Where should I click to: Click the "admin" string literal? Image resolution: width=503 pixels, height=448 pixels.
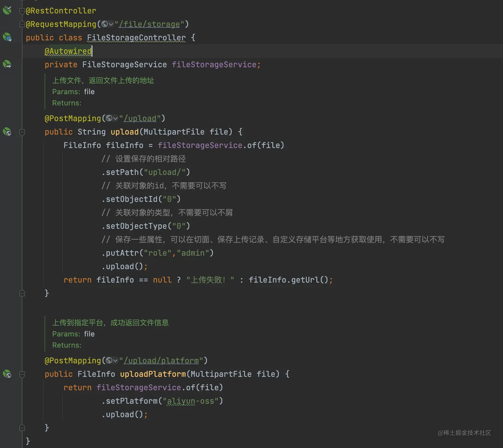(193, 253)
